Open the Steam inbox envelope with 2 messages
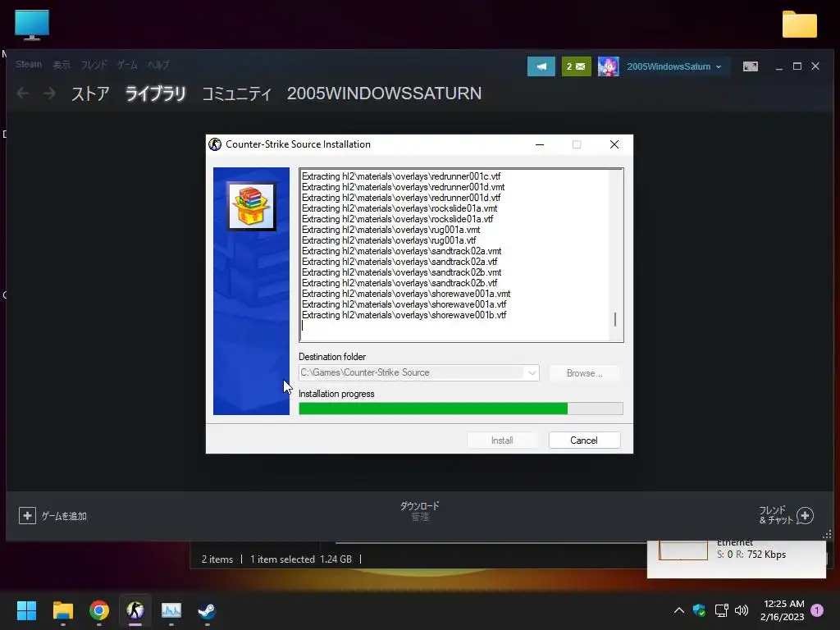The height and width of the screenshot is (630, 840). click(x=576, y=66)
